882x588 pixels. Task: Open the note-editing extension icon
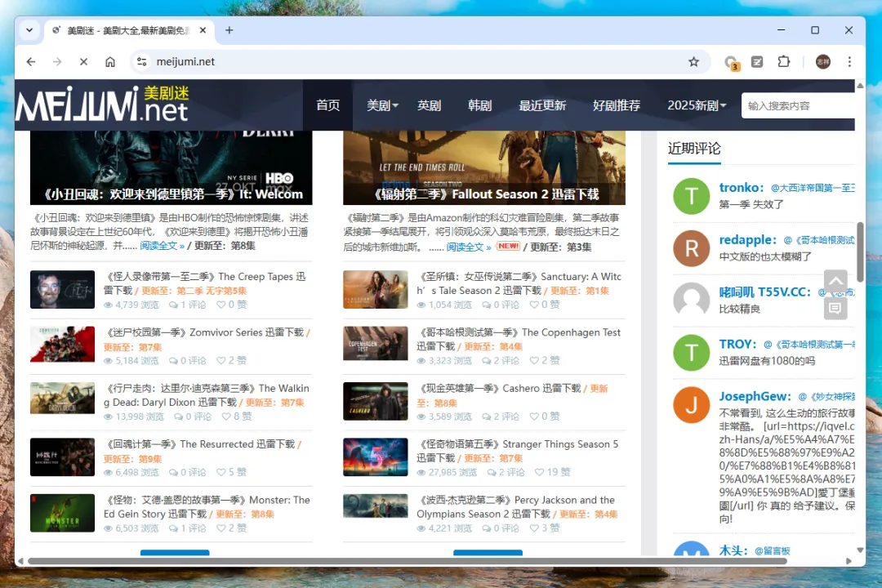click(757, 62)
